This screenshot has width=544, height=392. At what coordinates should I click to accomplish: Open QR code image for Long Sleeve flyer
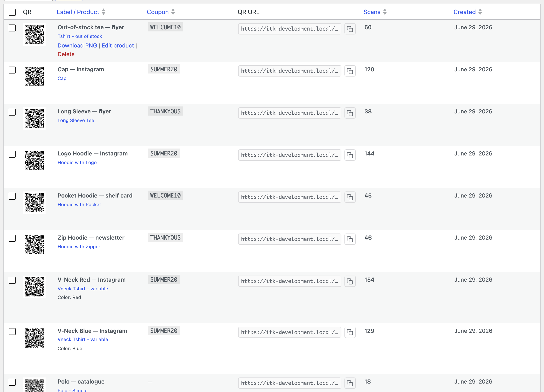(x=34, y=119)
